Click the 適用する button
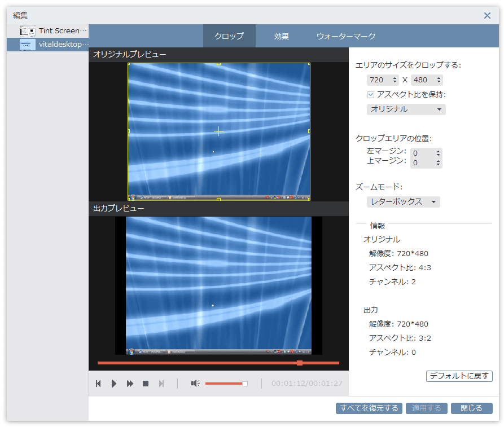504x427 pixels. tap(427, 408)
